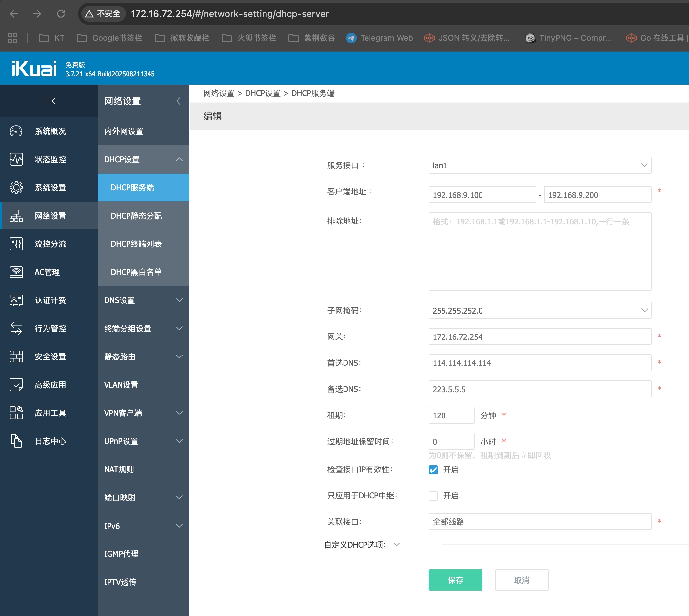Image resolution: width=689 pixels, height=616 pixels.
Task: Click the 安全设置 firewall brick icon
Action: [x=16, y=356]
